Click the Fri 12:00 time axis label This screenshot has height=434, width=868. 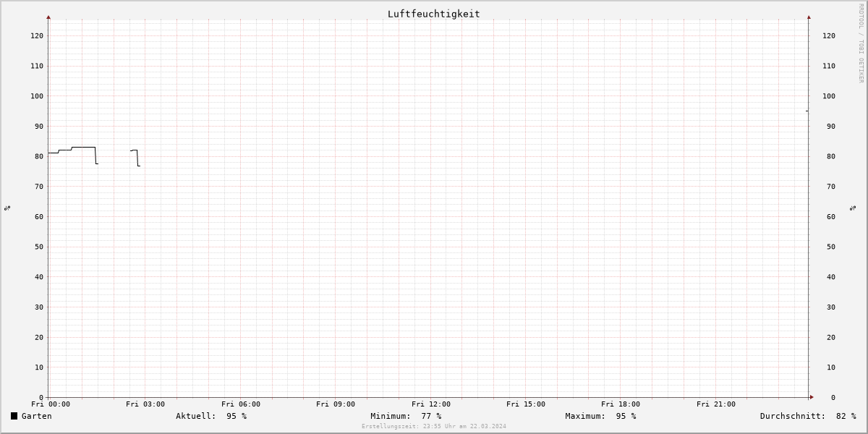pos(431,404)
